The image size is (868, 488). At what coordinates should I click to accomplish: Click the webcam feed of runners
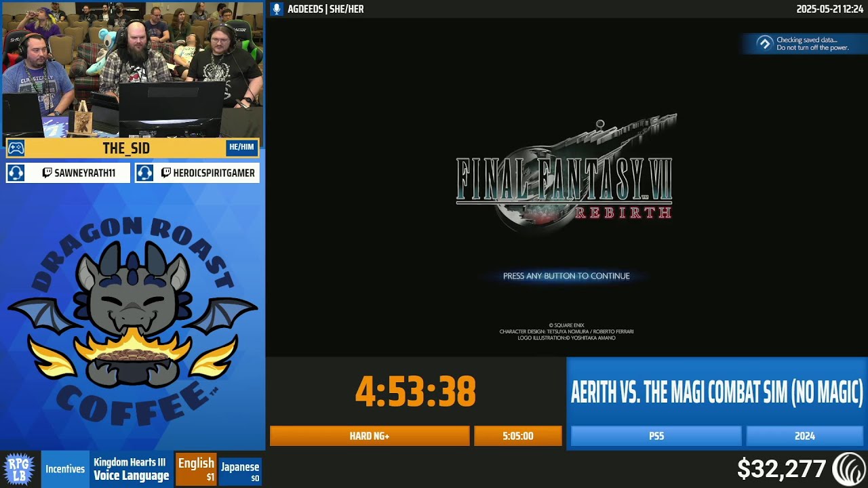[132, 69]
